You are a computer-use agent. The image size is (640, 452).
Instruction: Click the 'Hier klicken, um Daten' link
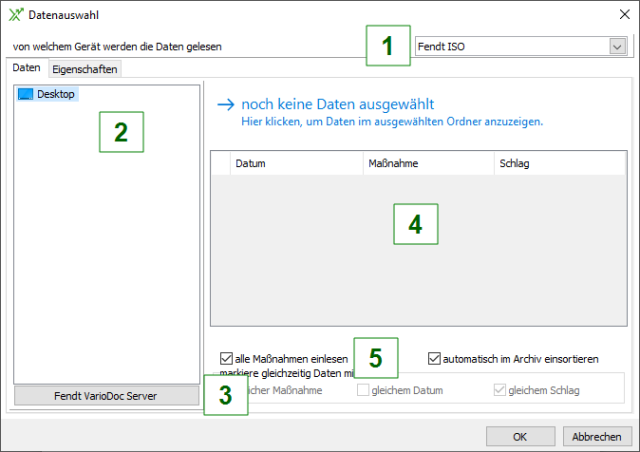point(392,121)
